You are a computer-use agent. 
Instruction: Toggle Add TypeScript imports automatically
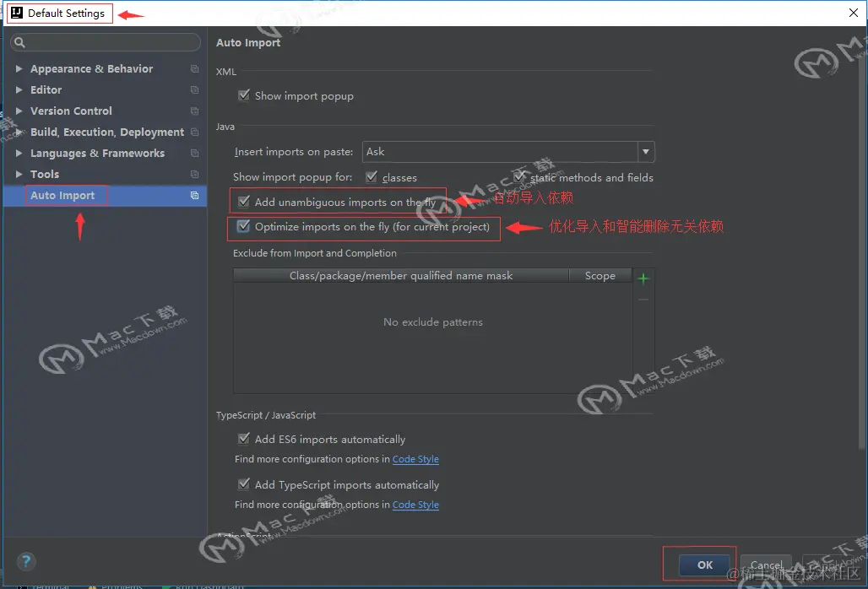[243, 484]
